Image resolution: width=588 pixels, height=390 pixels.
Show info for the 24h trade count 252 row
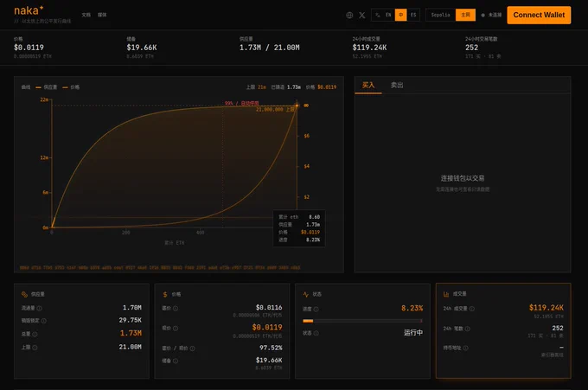point(467,329)
